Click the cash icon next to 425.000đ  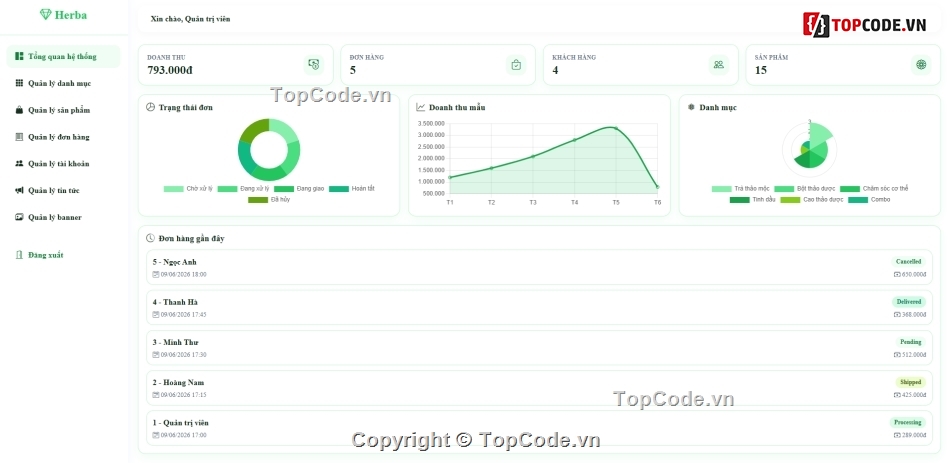click(897, 395)
